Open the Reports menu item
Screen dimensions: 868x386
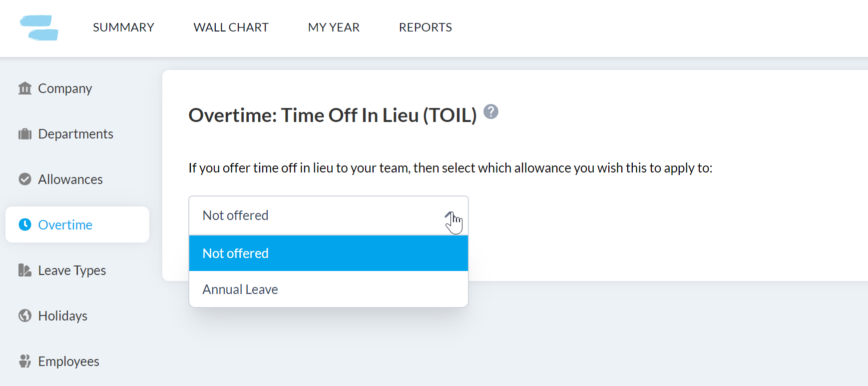point(426,27)
